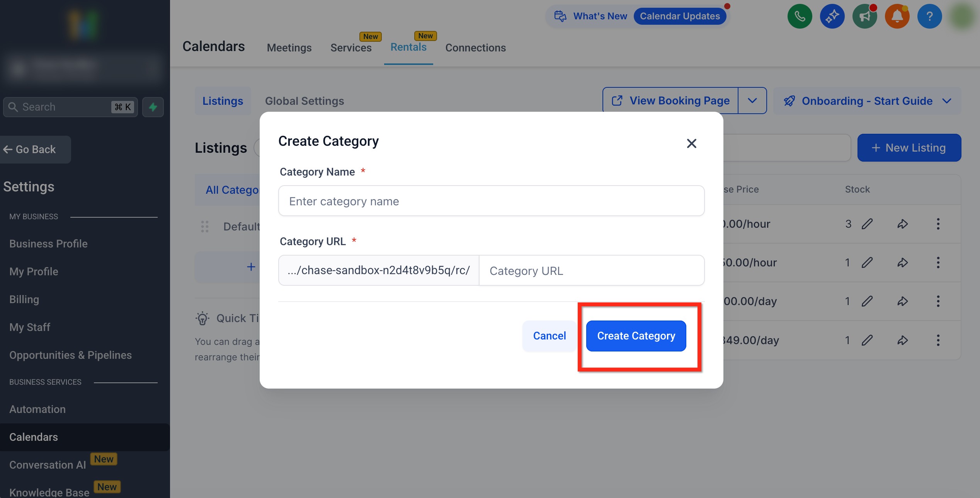Click the Create Category button
Viewport: 980px width, 498px height.
point(636,336)
